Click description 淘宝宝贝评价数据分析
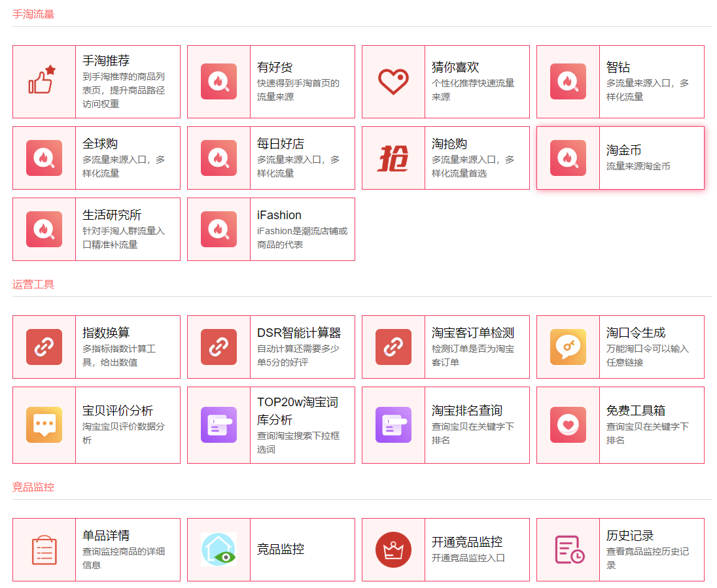Image resolution: width=717 pixels, height=588 pixels. point(124,434)
